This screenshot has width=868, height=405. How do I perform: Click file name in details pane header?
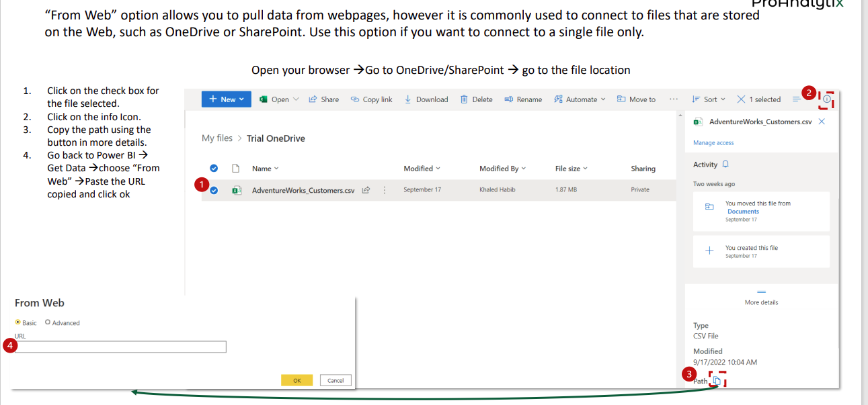tap(760, 122)
